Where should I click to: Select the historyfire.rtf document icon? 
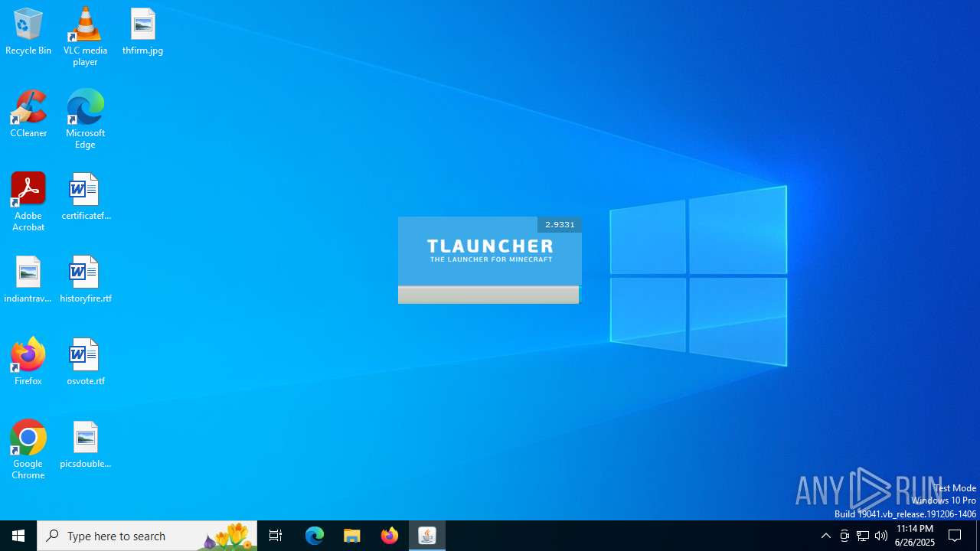pos(85,279)
